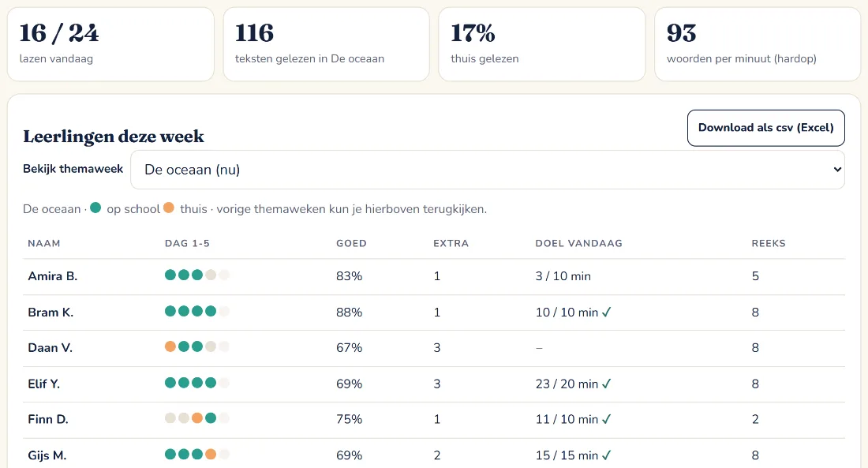This screenshot has height=468, width=868.
Task: Open student Daan V.
Action: coord(51,348)
